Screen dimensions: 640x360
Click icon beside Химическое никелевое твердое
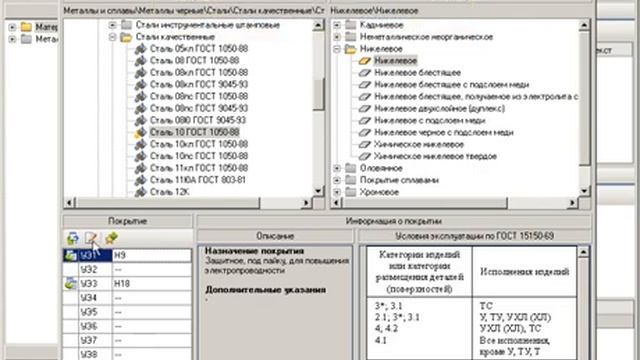[x=364, y=156]
